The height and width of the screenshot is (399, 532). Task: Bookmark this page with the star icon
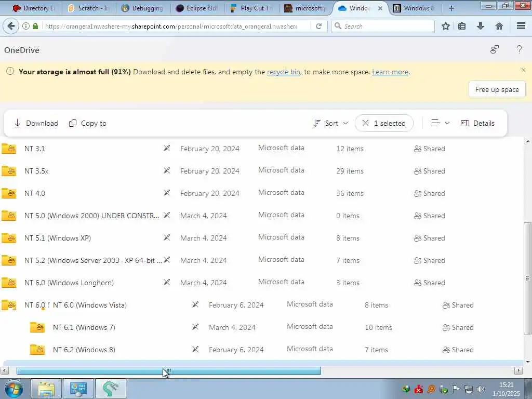click(445, 26)
